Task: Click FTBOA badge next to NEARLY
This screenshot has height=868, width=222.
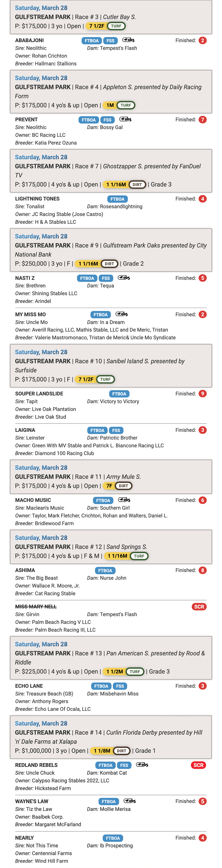Action: click(113, 838)
